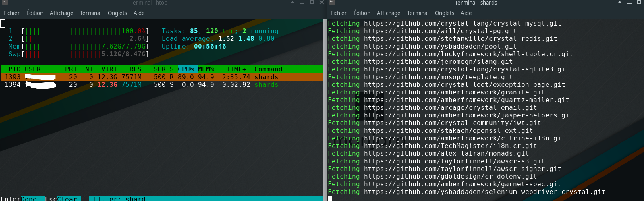Click the roll-up arrow in shards title bar
The height and width of the screenshot is (201, 644).
coord(619,2)
